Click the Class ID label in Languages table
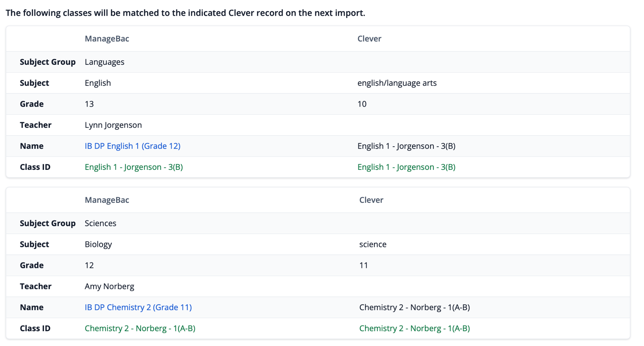The height and width of the screenshot is (346, 644). click(x=35, y=167)
